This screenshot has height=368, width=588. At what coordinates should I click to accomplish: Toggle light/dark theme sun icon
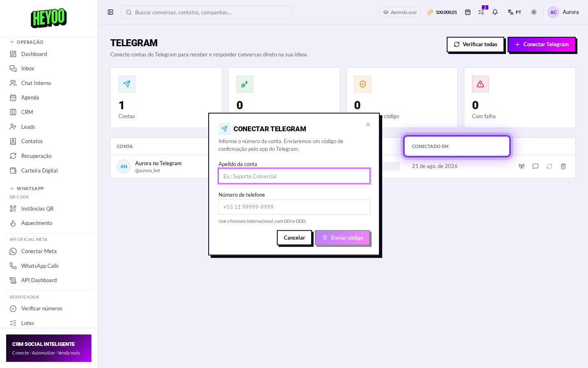coord(534,12)
